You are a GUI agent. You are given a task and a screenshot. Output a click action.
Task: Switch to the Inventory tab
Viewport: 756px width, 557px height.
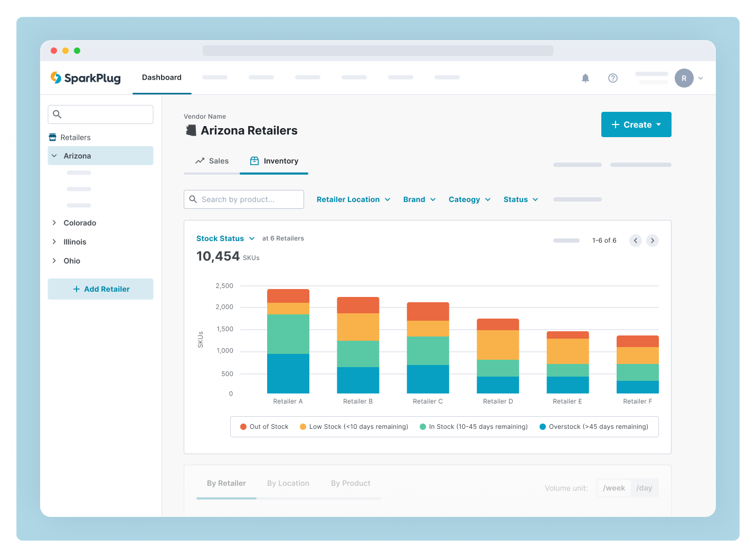pos(274,161)
